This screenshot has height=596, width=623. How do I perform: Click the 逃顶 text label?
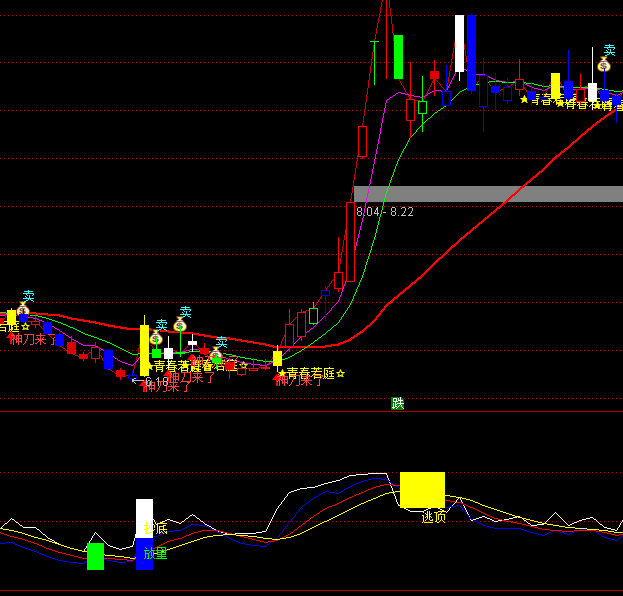tap(433, 516)
